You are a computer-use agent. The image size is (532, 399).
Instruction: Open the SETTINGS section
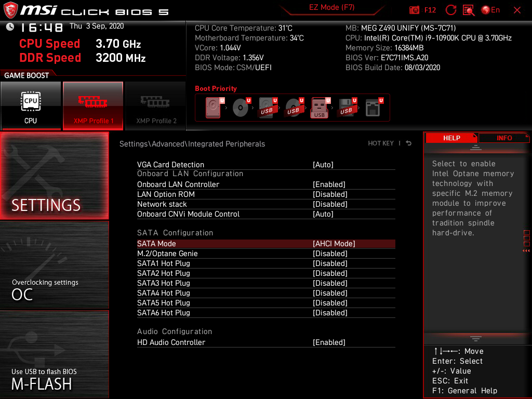(x=54, y=176)
